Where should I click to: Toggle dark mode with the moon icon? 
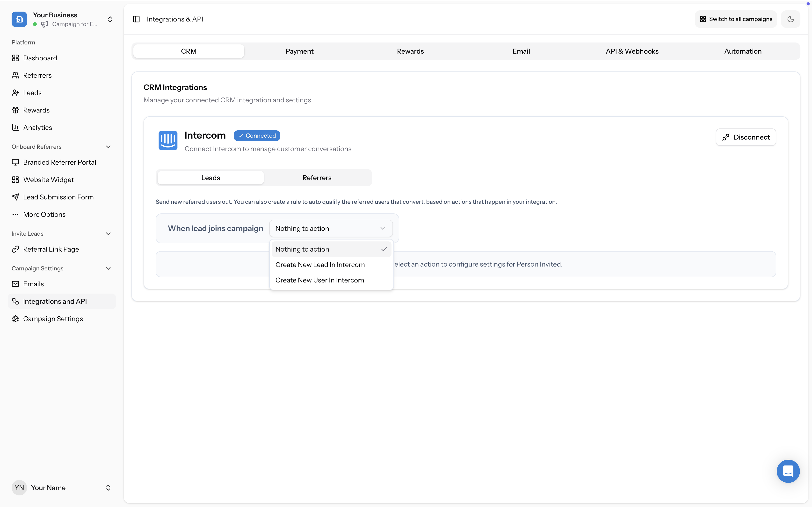pyautogui.click(x=790, y=19)
